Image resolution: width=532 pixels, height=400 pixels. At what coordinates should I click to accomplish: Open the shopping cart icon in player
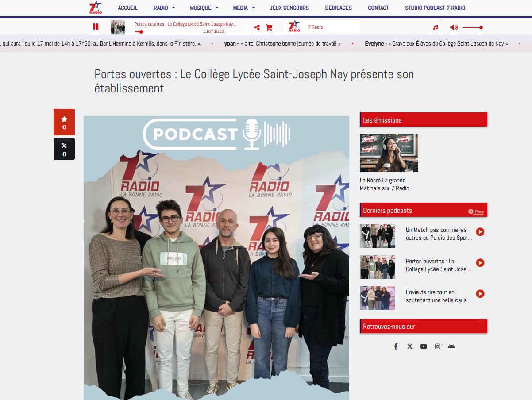point(269,27)
